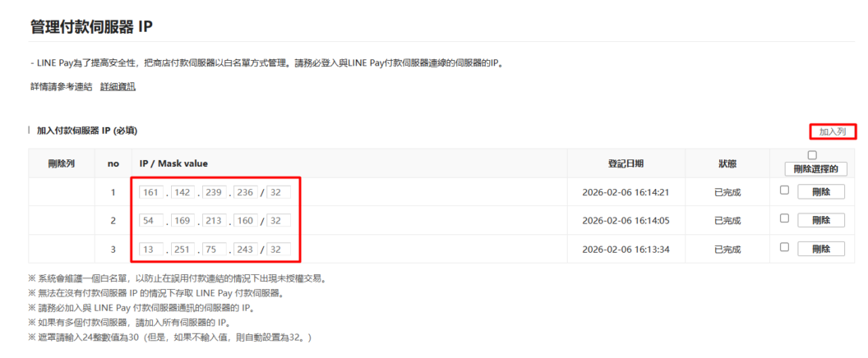
Task: Check the checkbox for row 2
Action: click(x=784, y=218)
